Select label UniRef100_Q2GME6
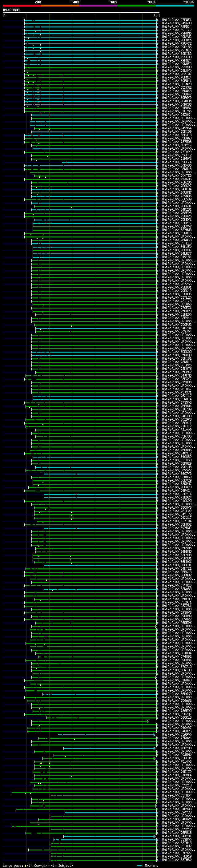 (x=176, y=233)
